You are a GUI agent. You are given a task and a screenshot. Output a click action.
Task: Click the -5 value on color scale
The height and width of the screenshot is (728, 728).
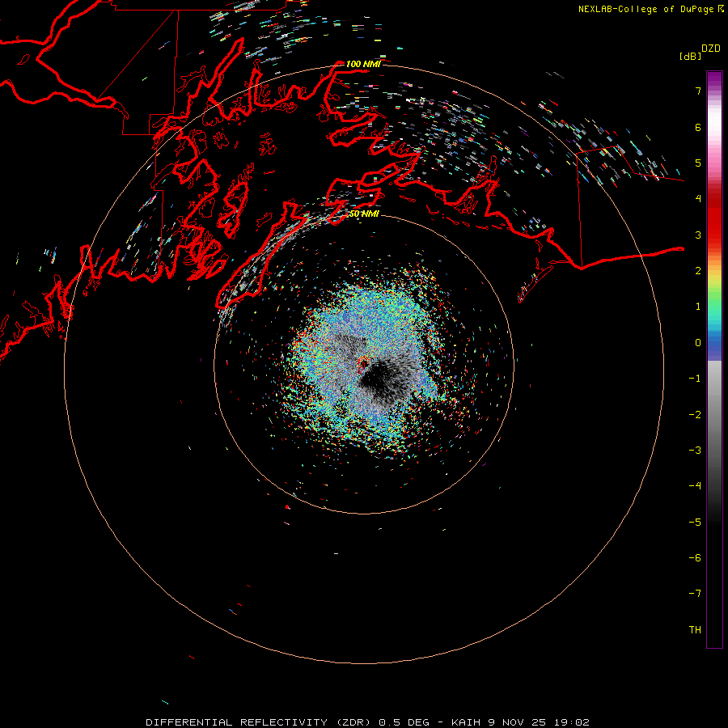[695, 523]
